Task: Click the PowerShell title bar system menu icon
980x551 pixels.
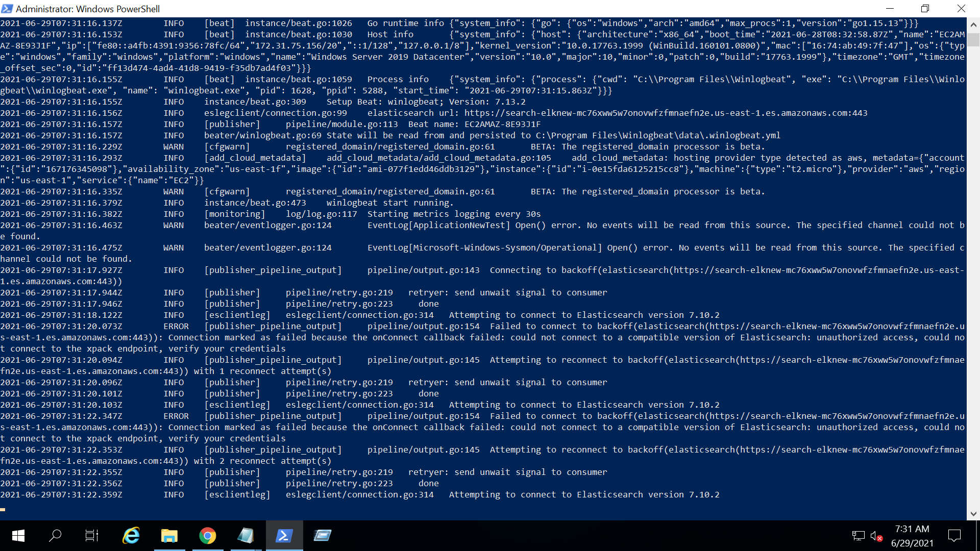Action: click(7, 9)
